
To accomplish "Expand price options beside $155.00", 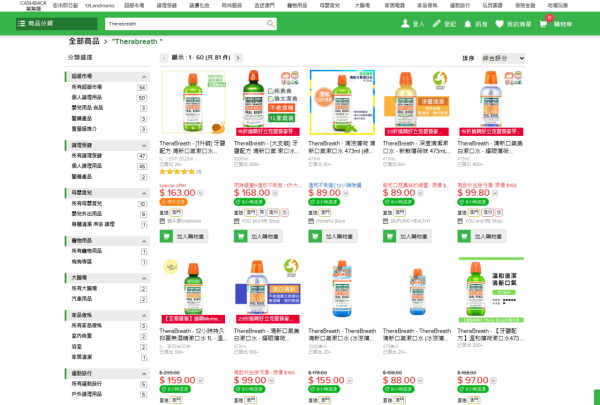I will 349,381.
